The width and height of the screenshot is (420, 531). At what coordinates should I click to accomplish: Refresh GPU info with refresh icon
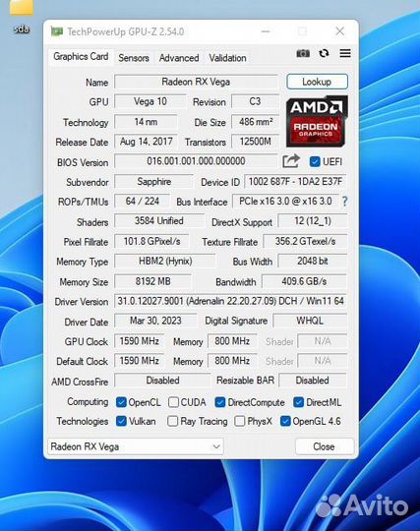click(x=324, y=53)
